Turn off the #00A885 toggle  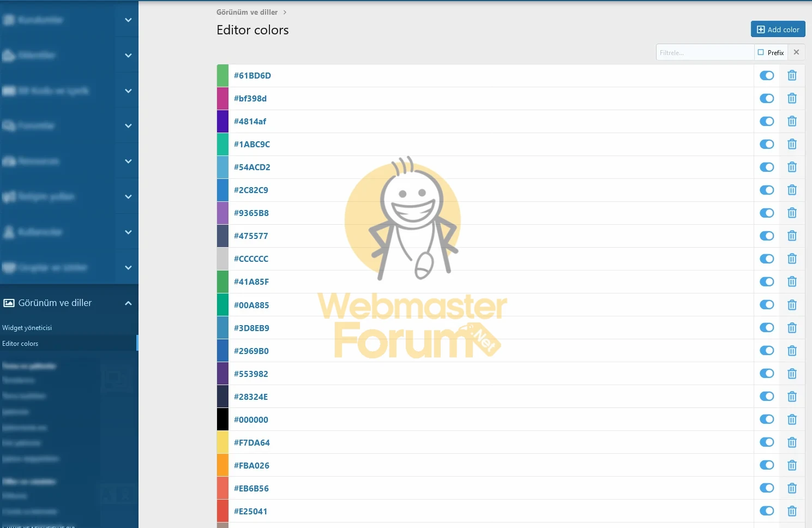767,305
